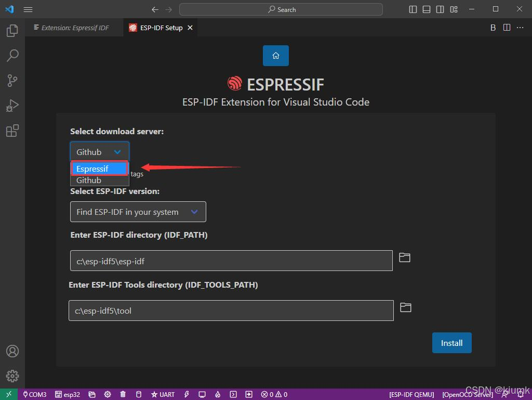Go back with the left arrow
The height and width of the screenshot is (400, 532).
pos(155,9)
